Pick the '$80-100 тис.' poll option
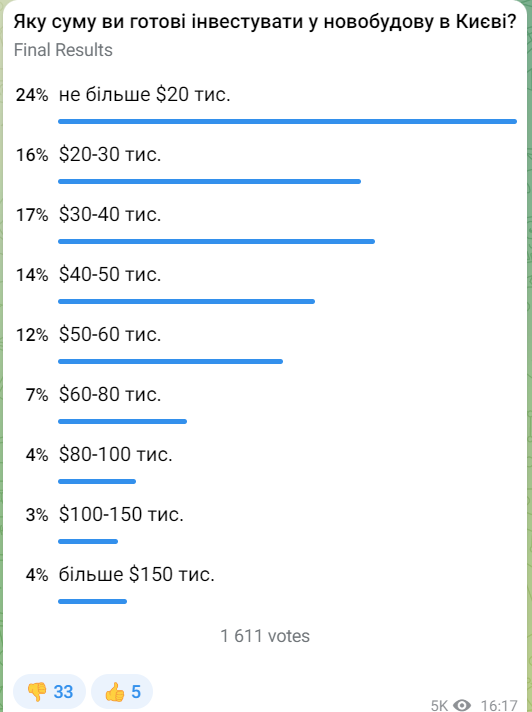This screenshot has width=532, height=712. pyautogui.click(x=266, y=465)
